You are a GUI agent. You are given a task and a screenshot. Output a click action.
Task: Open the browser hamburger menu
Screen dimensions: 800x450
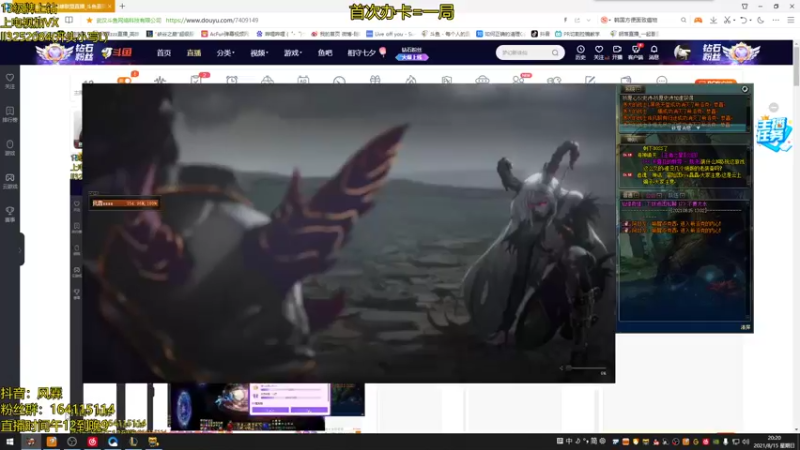coord(791,20)
